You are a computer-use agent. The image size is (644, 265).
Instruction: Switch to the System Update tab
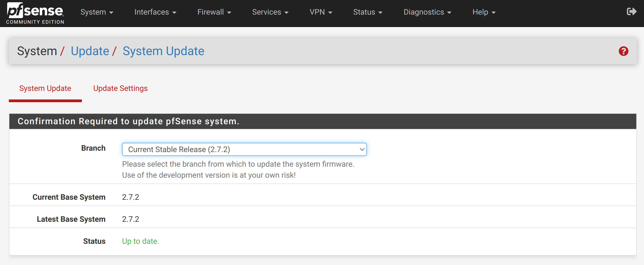[45, 88]
